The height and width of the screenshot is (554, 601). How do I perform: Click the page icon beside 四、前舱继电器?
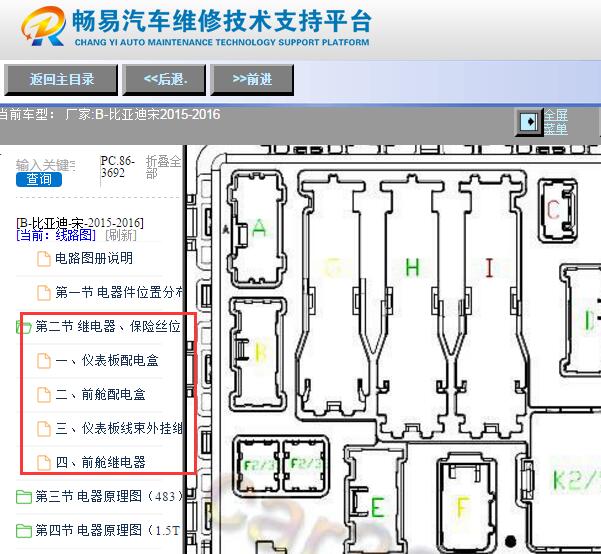[43, 462]
